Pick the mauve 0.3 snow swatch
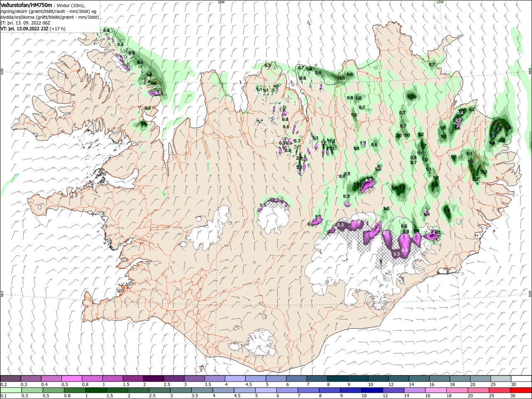532x399 pixels. click(31, 379)
